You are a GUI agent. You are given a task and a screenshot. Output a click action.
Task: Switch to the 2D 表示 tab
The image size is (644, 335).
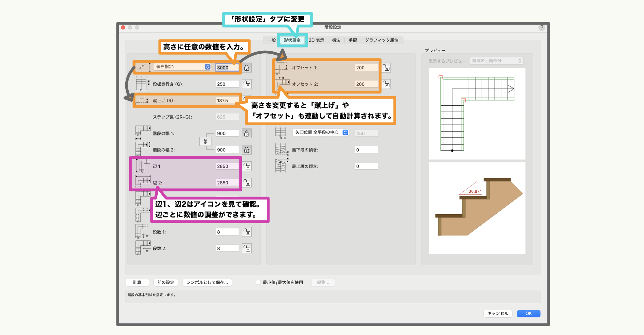tap(316, 40)
